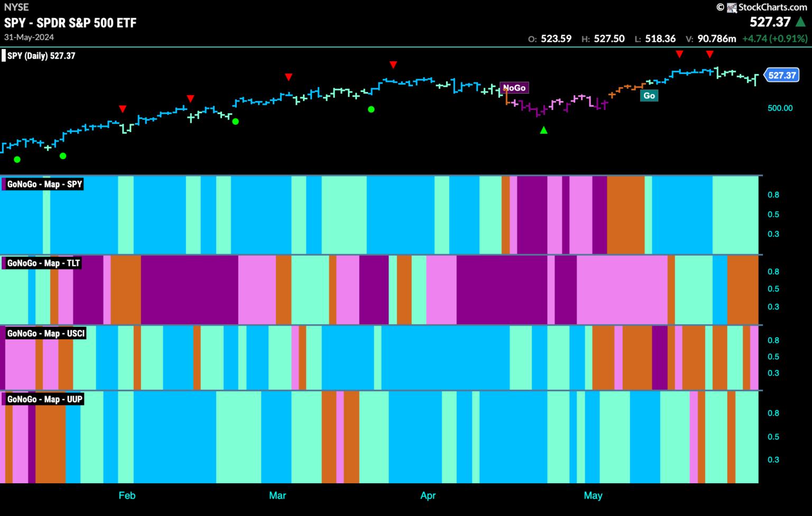Click the red down triangle at the start of February

tap(123, 109)
